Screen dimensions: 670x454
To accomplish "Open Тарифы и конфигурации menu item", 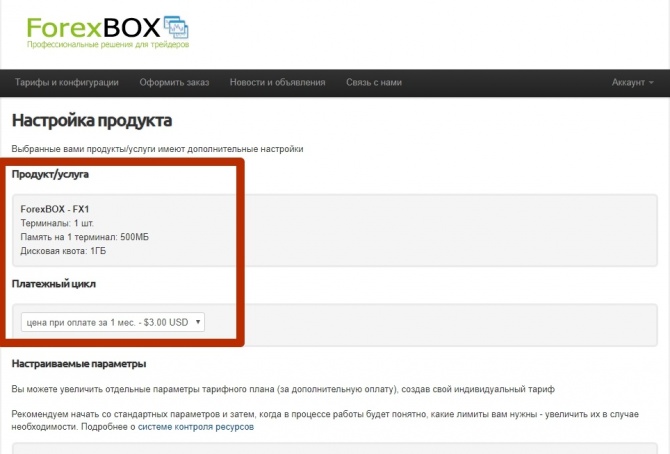I will tap(67, 83).
